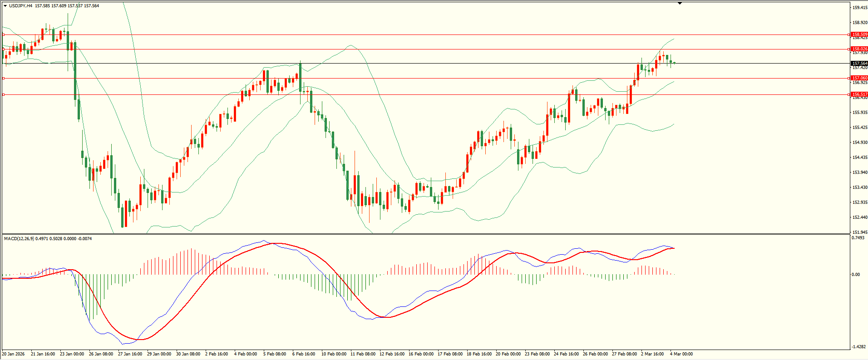Click the black 157.564 current price label
This screenshot has width=868, height=360.
click(859, 64)
